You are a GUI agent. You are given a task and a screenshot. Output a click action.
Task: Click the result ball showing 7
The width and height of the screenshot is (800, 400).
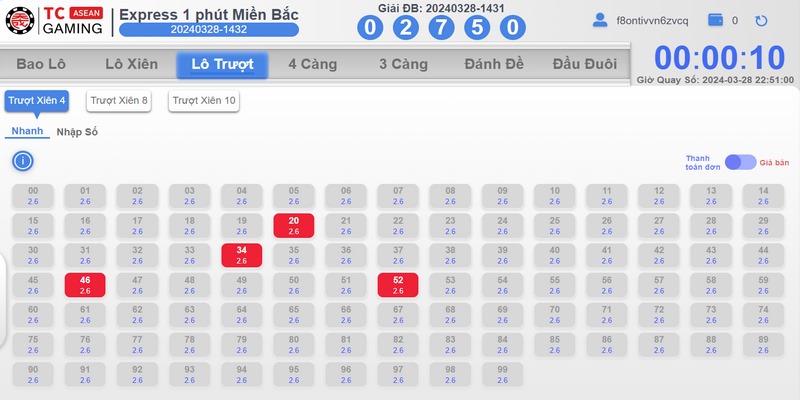coord(441,28)
